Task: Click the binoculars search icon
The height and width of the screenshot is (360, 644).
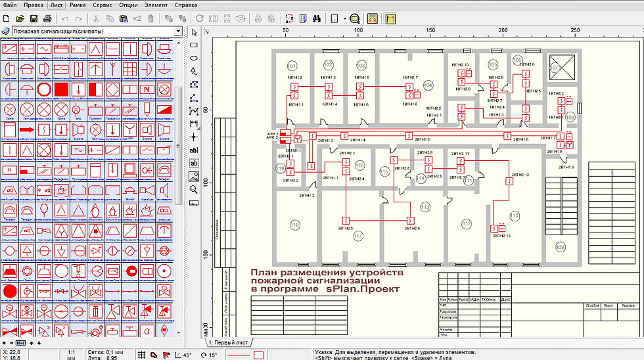Action: pyautogui.click(x=315, y=18)
